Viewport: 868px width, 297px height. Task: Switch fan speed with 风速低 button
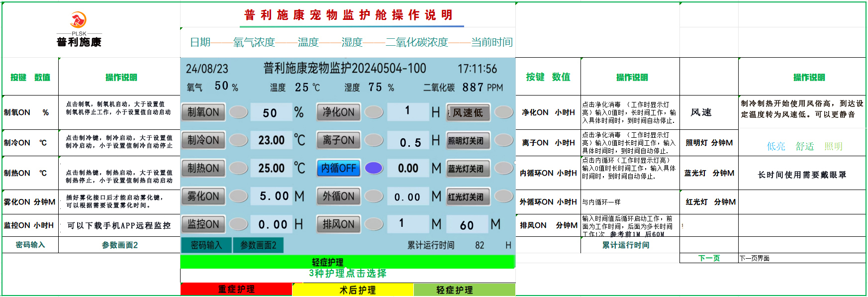tap(468, 112)
